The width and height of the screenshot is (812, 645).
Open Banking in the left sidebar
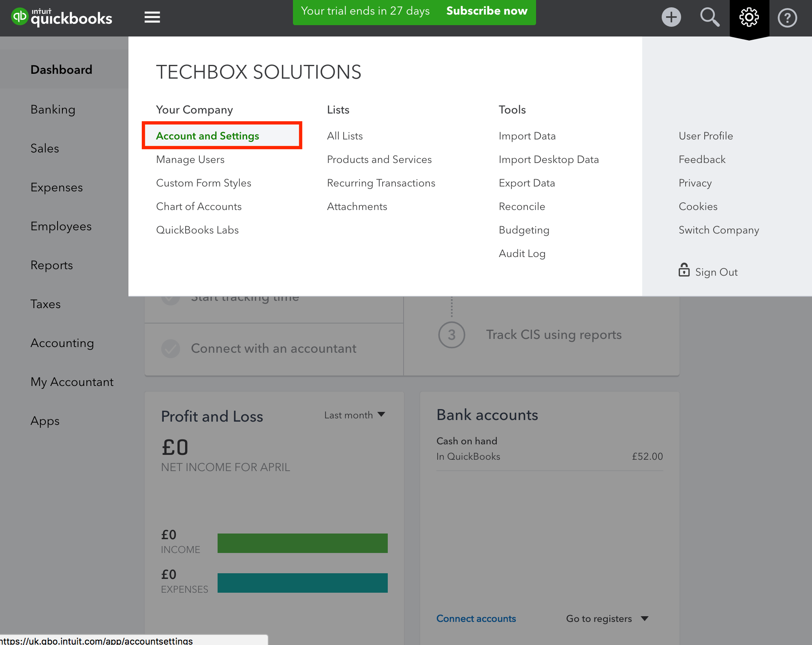pos(53,109)
